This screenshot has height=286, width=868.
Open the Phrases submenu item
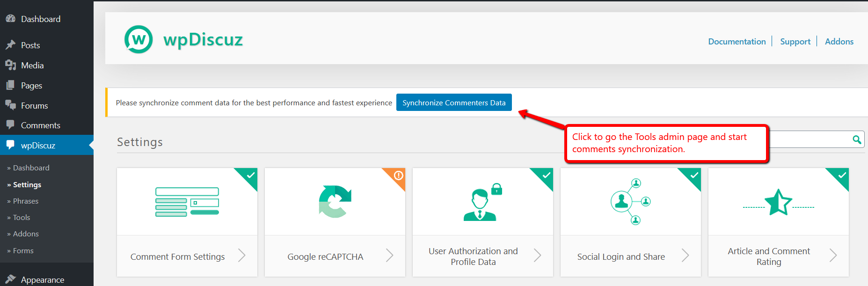[x=26, y=201]
